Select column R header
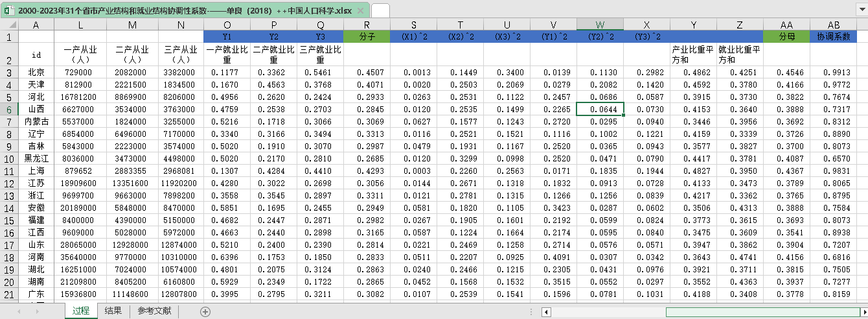The width and height of the screenshot is (868, 319). [367, 25]
